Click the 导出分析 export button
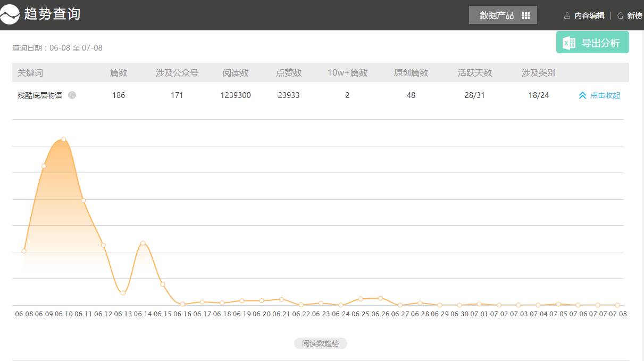The height and width of the screenshot is (361, 644). point(592,43)
